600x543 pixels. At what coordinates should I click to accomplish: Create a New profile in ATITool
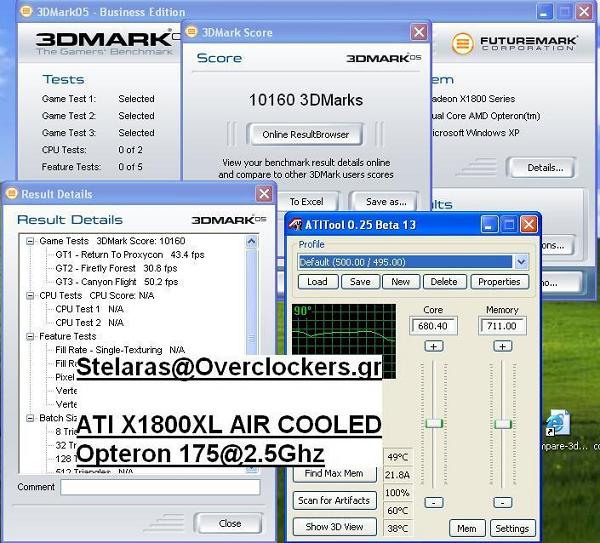click(401, 282)
